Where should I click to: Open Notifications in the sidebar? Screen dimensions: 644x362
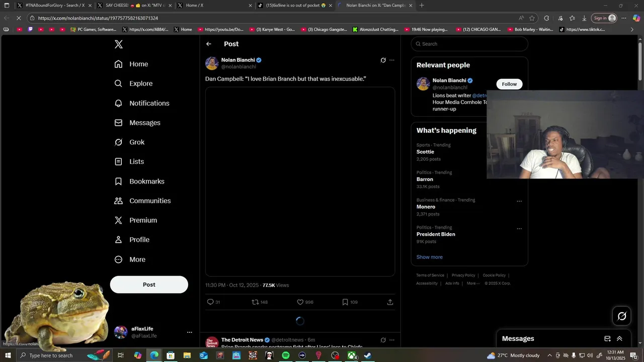(x=142, y=103)
